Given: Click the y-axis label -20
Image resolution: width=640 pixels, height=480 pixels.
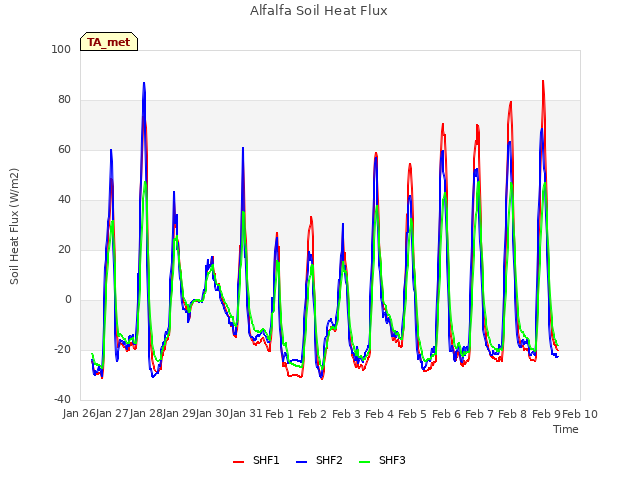Looking at the screenshot, I should [62, 349].
